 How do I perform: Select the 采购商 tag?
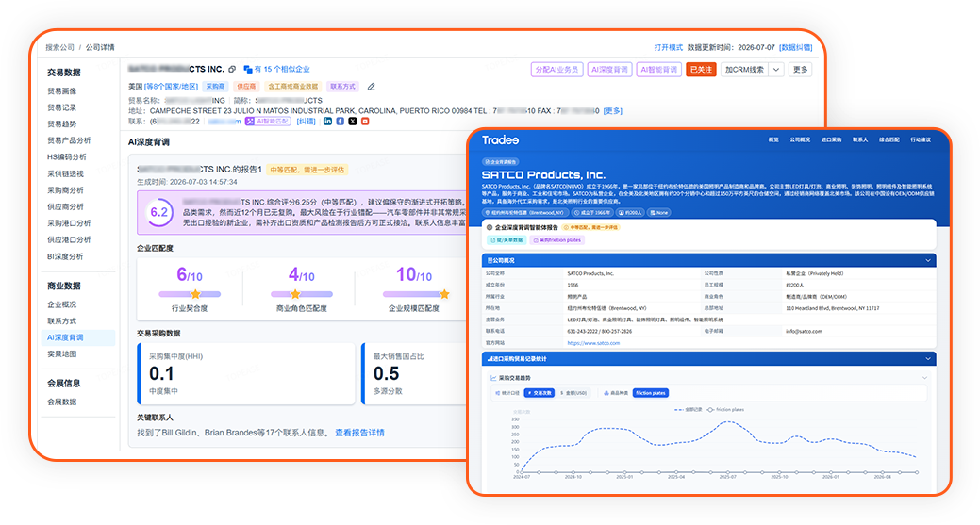pyautogui.click(x=215, y=87)
